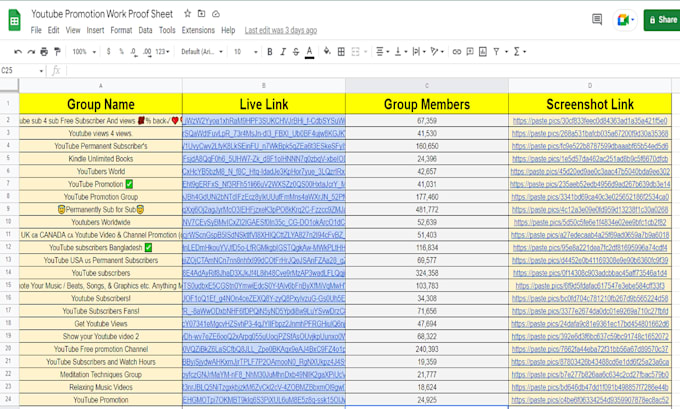
Task: Click the document title 'Youtube Promotion Work Proof Sheet'
Action: tap(102, 14)
